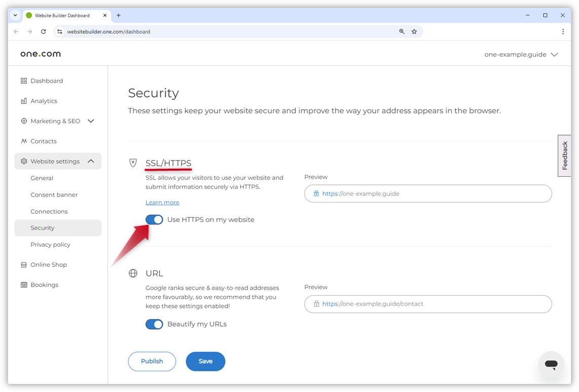Image resolution: width=579 pixels, height=392 pixels.
Task: Click the Contacts people icon
Action: 23,141
